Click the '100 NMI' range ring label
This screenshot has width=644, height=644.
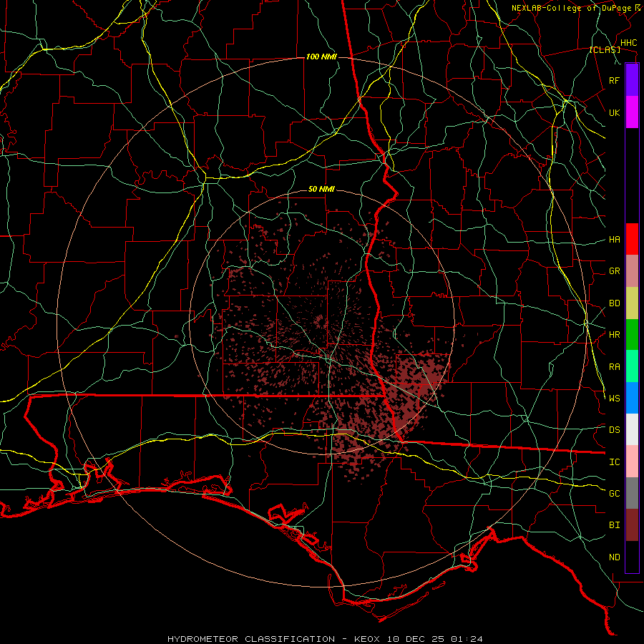[x=321, y=57]
